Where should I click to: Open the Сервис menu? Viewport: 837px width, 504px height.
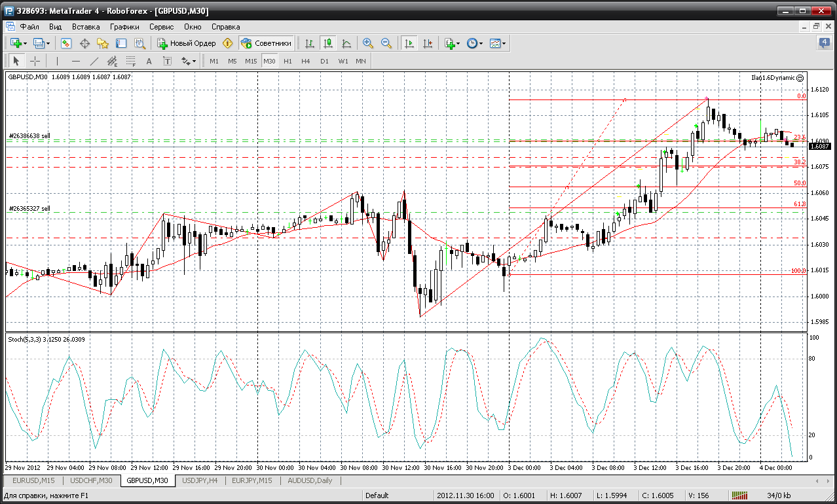tap(161, 27)
